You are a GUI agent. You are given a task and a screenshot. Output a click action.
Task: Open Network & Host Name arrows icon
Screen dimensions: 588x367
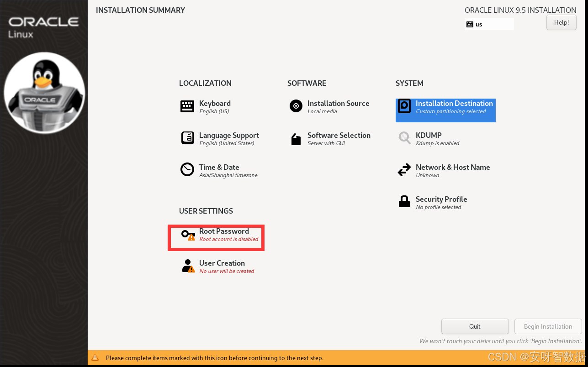click(404, 170)
